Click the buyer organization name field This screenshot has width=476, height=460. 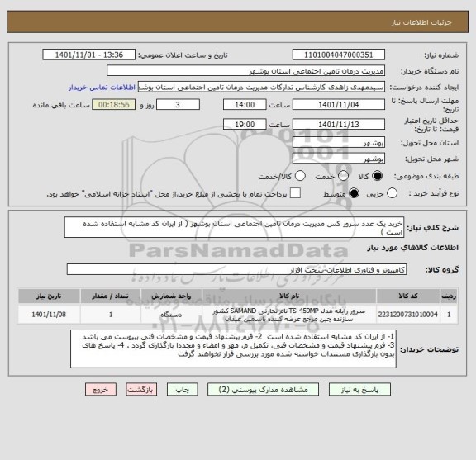[x=246, y=71]
